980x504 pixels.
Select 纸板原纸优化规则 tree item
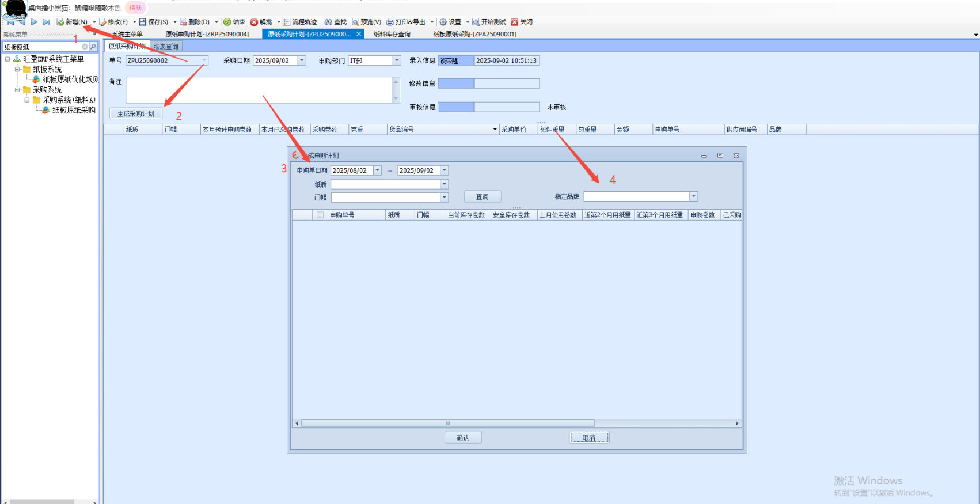pos(70,79)
